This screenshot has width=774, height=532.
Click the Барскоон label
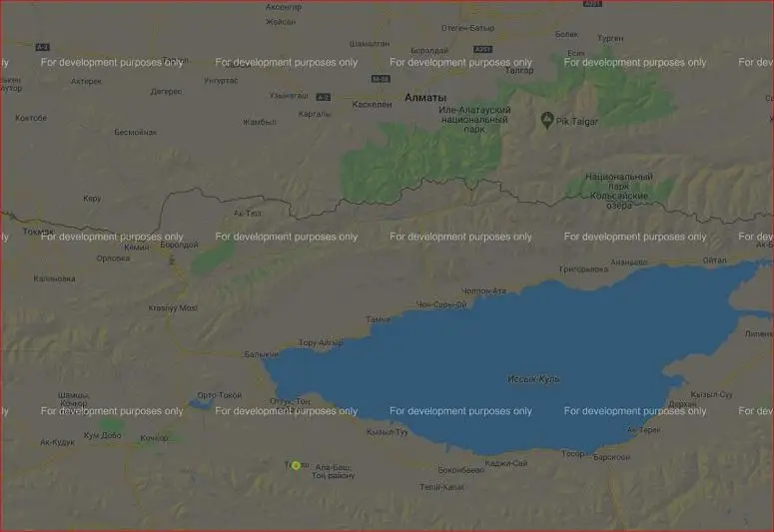pos(611,457)
